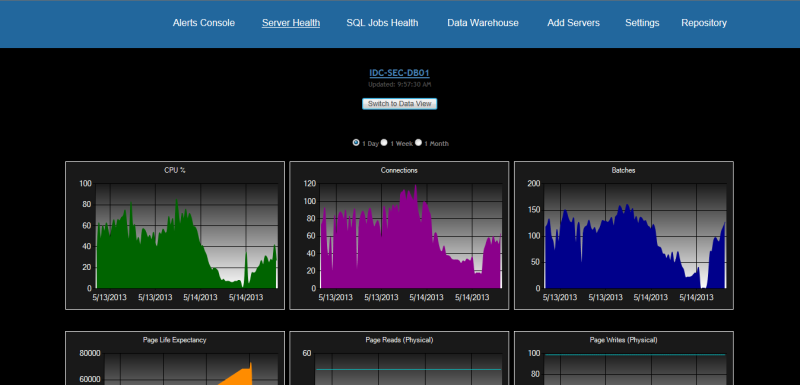The image size is (800, 385).
Task: Open the Add Servers page
Action: (x=573, y=23)
